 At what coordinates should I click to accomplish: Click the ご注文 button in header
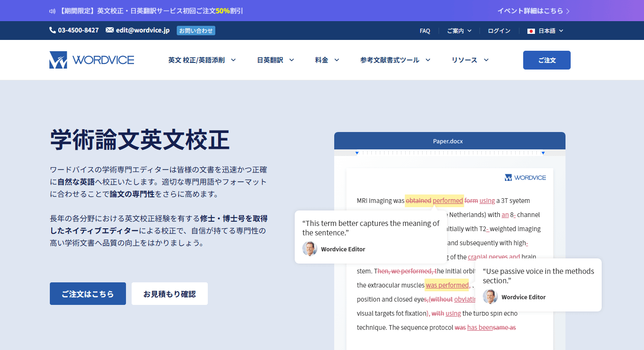tap(547, 60)
